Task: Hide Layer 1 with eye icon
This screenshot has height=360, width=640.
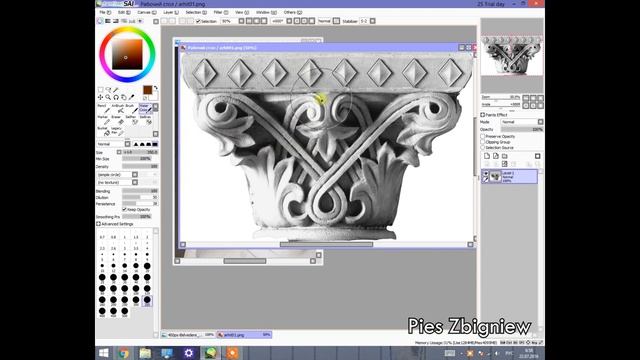Action: pyautogui.click(x=486, y=173)
